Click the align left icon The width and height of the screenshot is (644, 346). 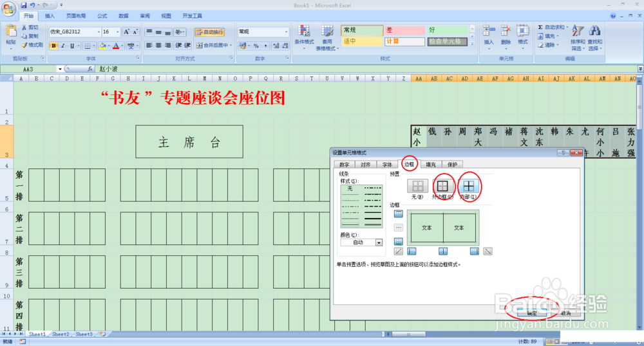pyautogui.click(x=149, y=46)
